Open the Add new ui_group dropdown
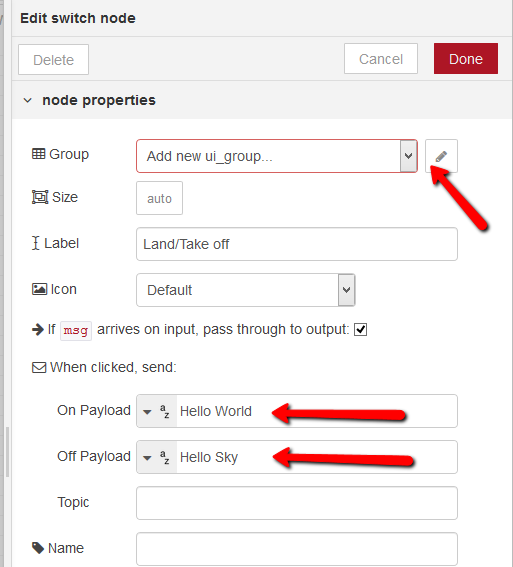513x567 pixels. click(x=277, y=156)
